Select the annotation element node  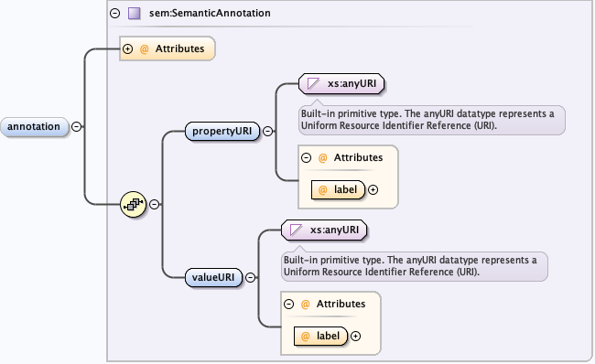point(35,126)
